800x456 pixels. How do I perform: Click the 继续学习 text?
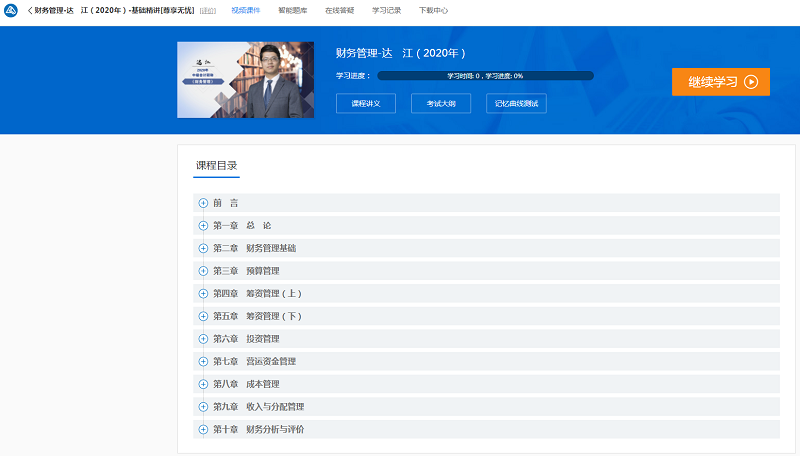point(713,82)
